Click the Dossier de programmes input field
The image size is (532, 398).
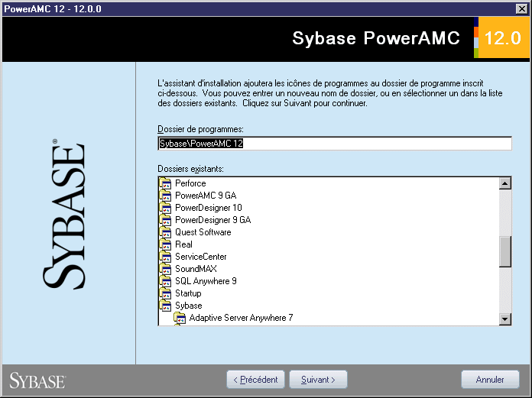335,144
